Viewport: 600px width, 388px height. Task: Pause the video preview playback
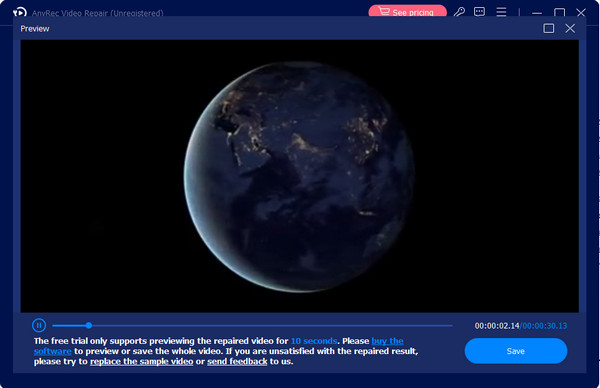pos(39,325)
